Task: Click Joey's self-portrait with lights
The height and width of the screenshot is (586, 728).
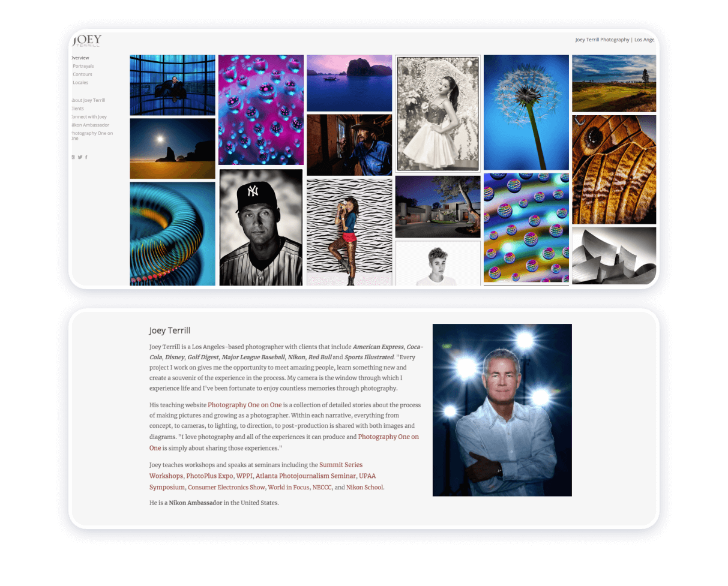Action: tap(502, 410)
